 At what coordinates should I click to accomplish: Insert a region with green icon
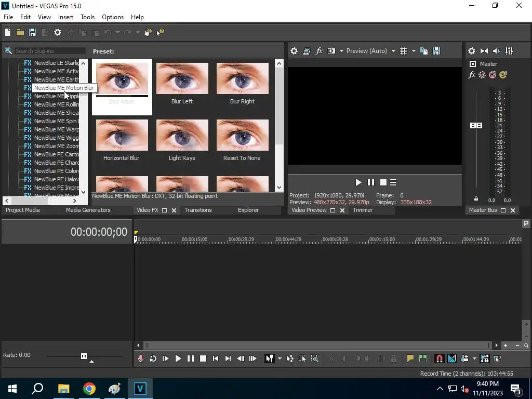tap(423, 358)
